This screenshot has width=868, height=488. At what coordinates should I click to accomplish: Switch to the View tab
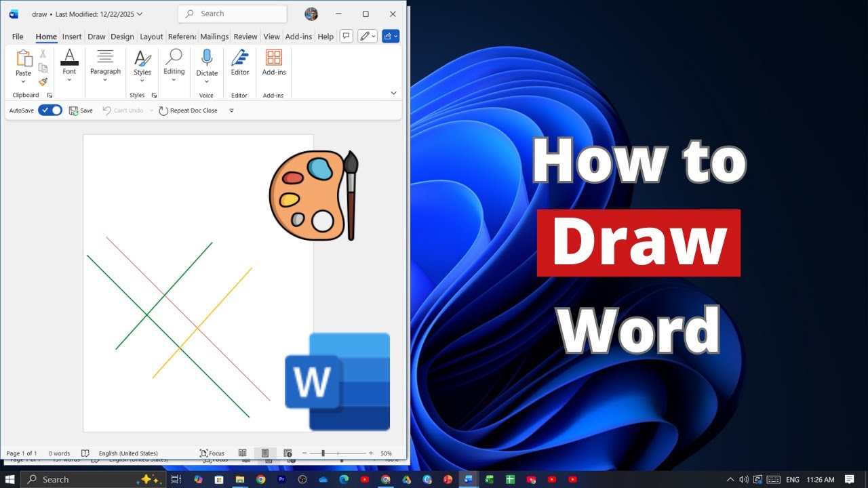coord(271,37)
